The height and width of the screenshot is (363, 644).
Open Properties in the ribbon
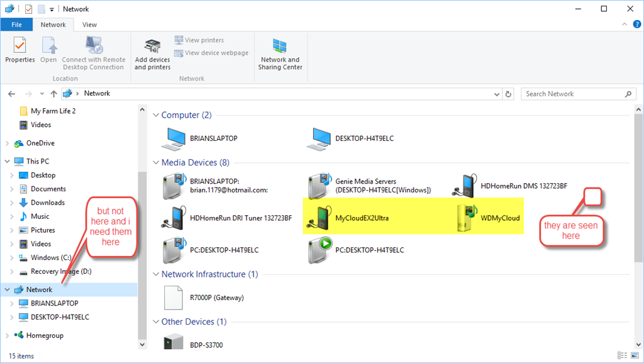pos(19,50)
